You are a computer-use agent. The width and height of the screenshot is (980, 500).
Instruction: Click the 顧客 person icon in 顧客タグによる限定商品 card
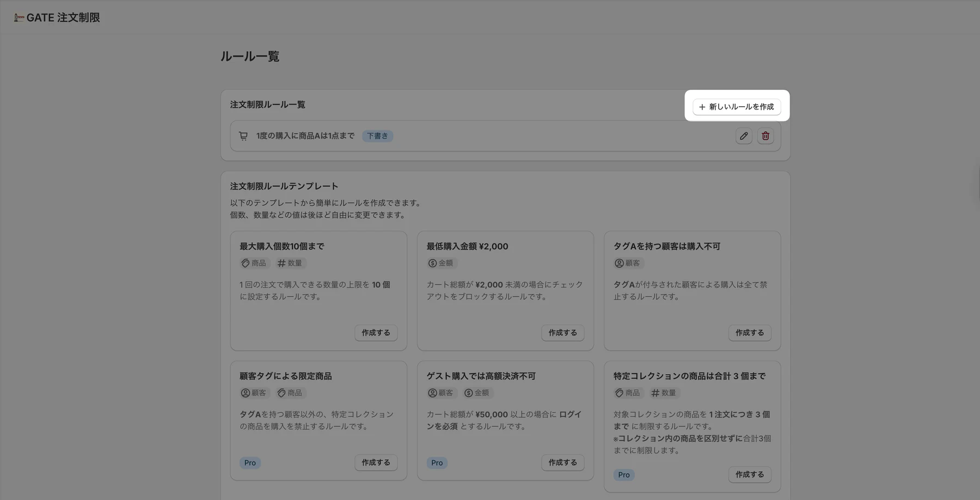pos(246,393)
